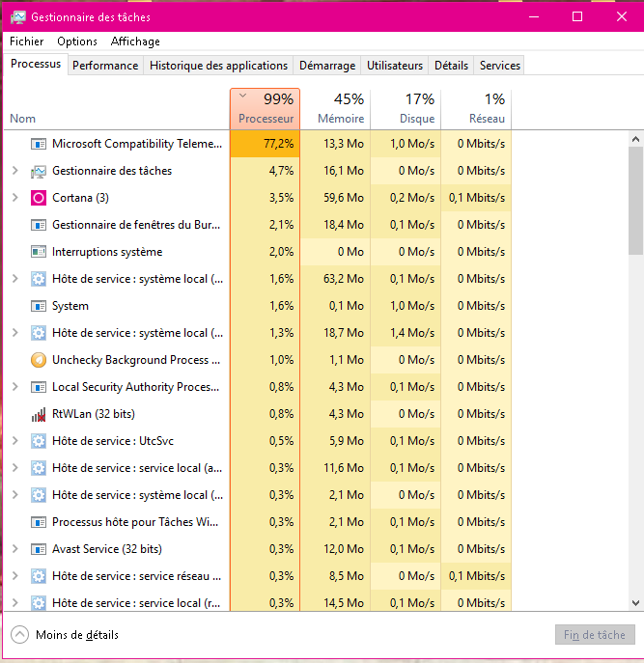Click the pink Cortana icon
This screenshot has width=644, height=663.
coord(39,198)
